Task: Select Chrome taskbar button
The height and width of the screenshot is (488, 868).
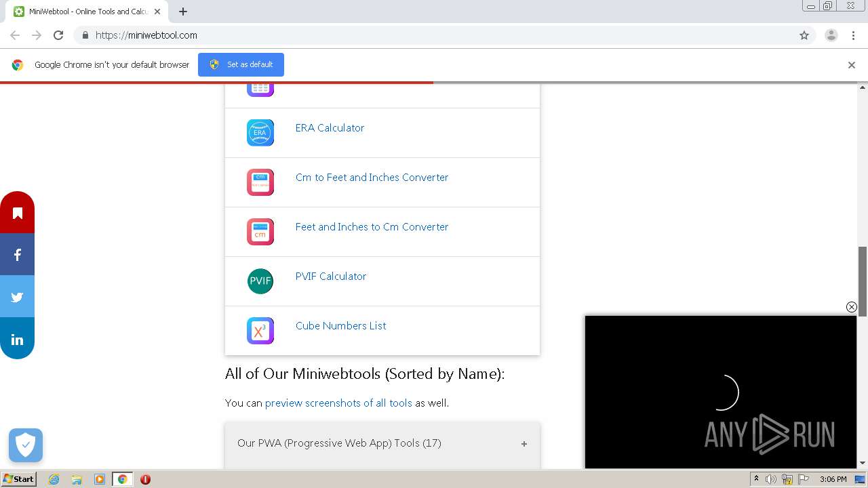Action: coord(122,479)
